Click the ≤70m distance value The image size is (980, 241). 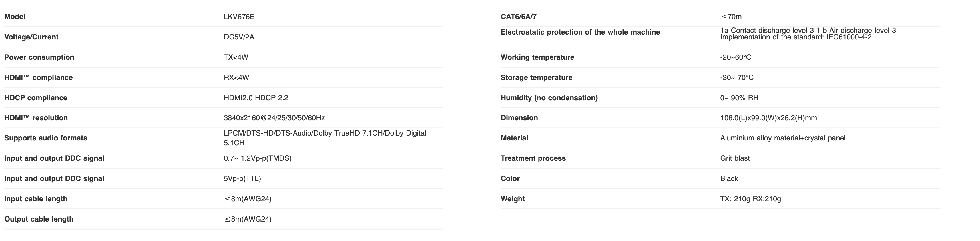(x=731, y=17)
